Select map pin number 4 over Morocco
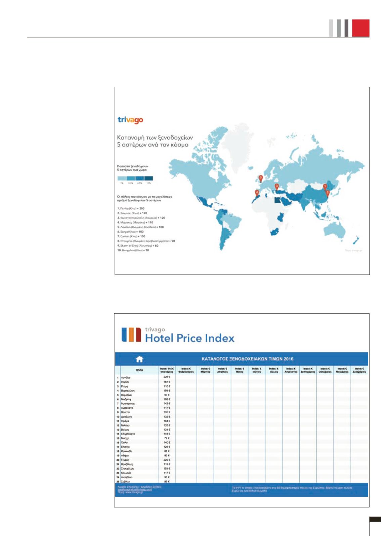The width and height of the screenshot is (392, 536). coord(257,193)
